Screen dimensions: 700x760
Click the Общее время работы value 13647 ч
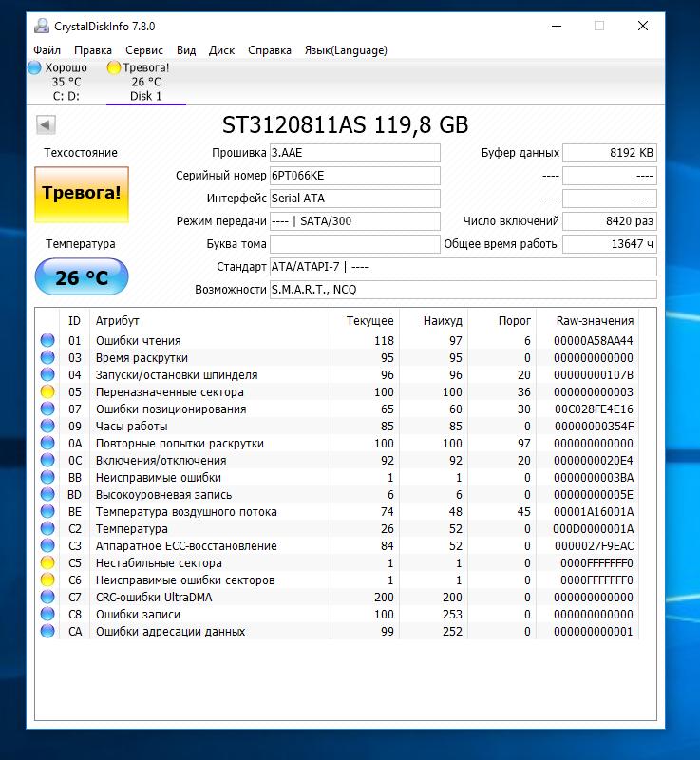point(610,244)
